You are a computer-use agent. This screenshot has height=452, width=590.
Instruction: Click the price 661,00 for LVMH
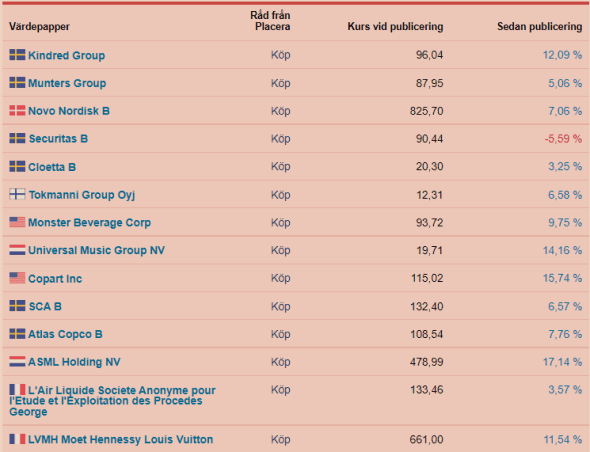tap(427, 439)
